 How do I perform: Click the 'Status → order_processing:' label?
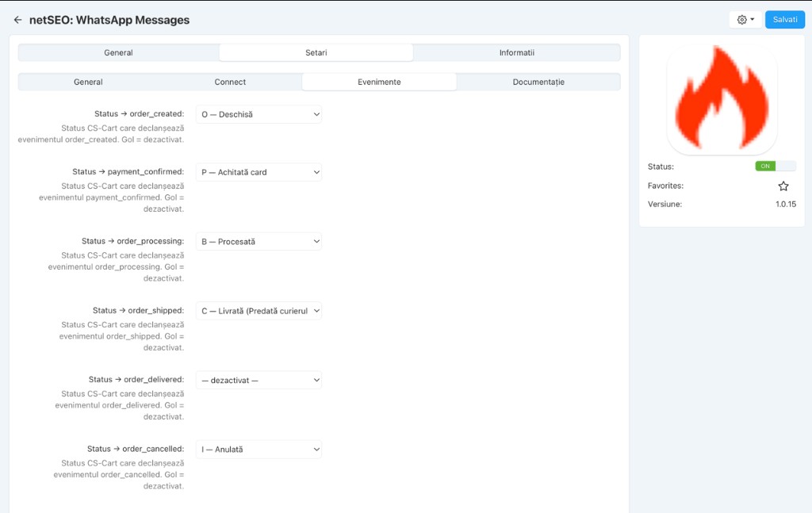pyautogui.click(x=132, y=241)
